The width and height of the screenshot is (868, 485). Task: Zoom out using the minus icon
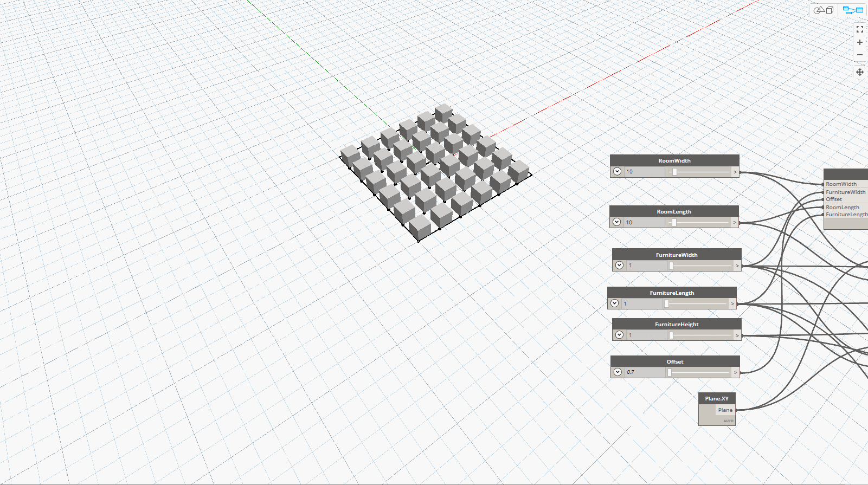tap(860, 55)
